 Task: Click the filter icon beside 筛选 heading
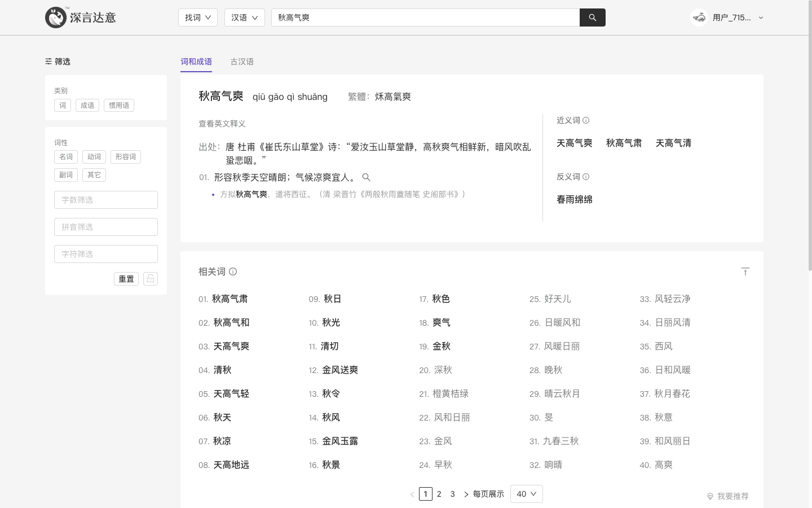point(48,62)
